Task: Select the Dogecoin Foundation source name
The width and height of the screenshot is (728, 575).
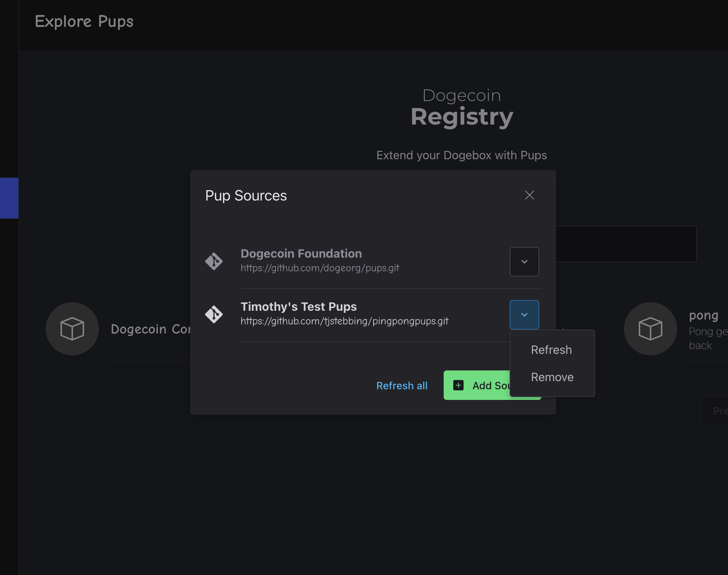Action: [x=301, y=254]
